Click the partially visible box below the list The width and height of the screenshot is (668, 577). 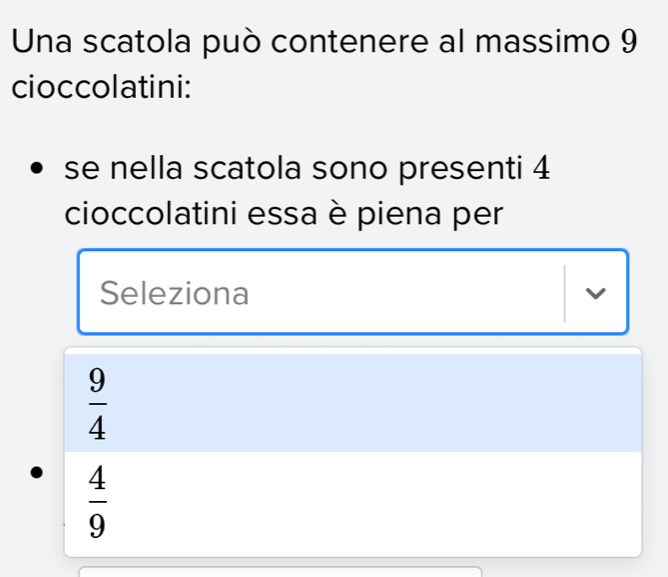click(280, 572)
